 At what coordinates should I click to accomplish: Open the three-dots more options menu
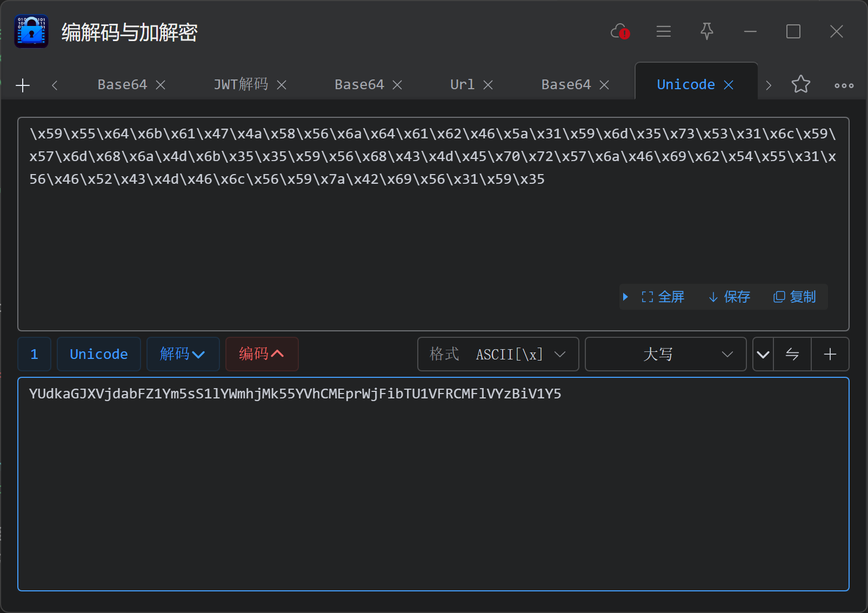pyautogui.click(x=844, y=85)
